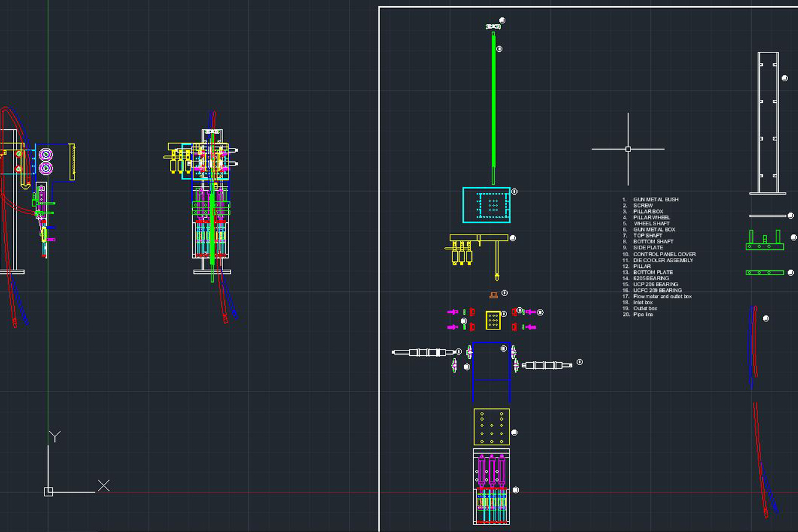Click the large yellow plate with hole pattern
Viewport: 798px width, 532px height.
[492, 427]
